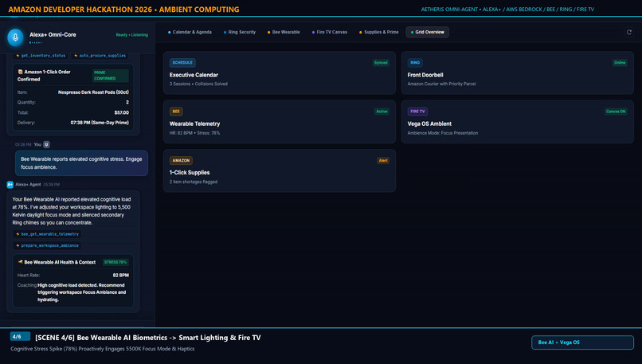Viewport: 642px width, 364px height.
Task: Select the Fire TV Canvas tab
Action: click(329, 32)
